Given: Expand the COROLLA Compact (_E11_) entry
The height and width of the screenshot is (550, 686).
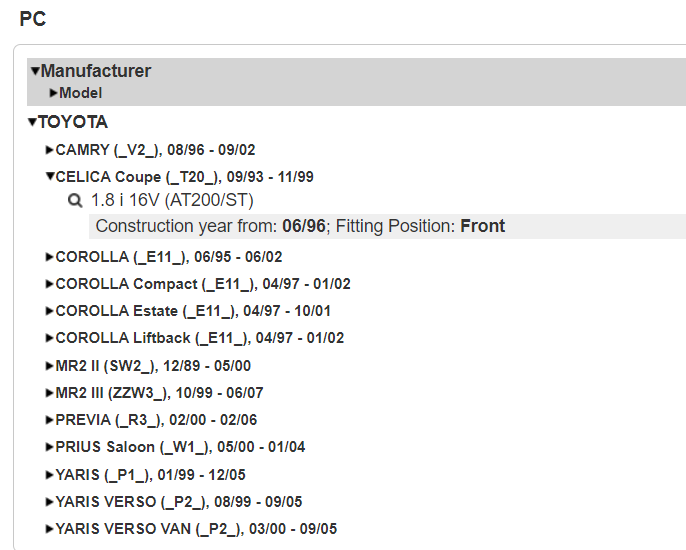Looking at the screenshot, I should (50, 284).
